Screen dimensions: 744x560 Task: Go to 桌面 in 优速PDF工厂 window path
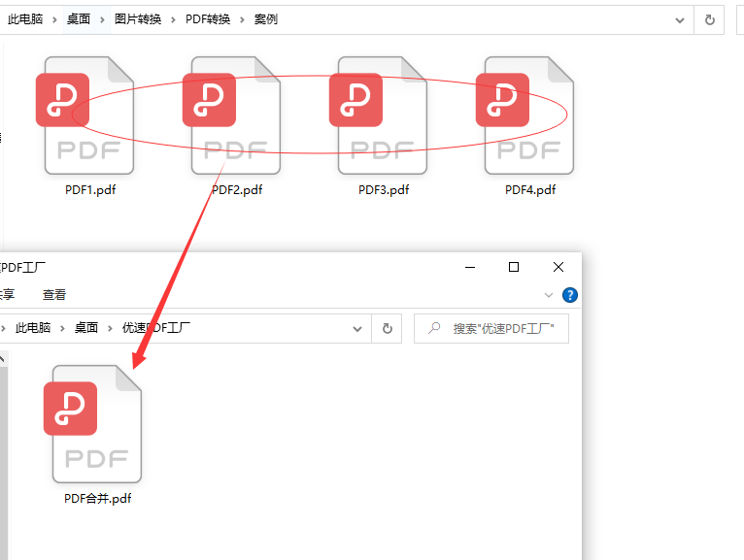coord(85,328)
